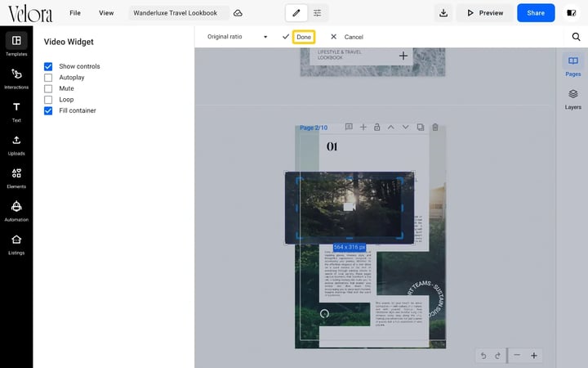This screenshot has width=588, height=368.
Task: Duplicate page 2
Action: coord(421,128)
